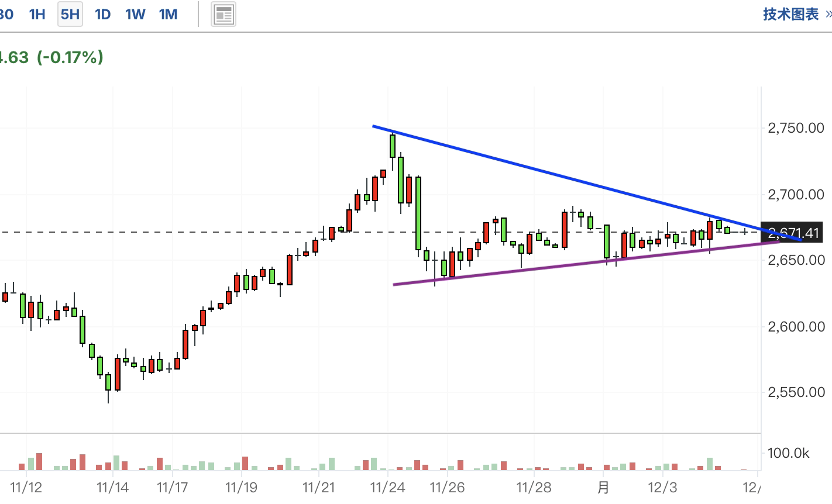Image resolution: width=832 pixels, height=504 pixels.
Task: Click the current price label 2,671.41
Action: click(x=793, y=233)
